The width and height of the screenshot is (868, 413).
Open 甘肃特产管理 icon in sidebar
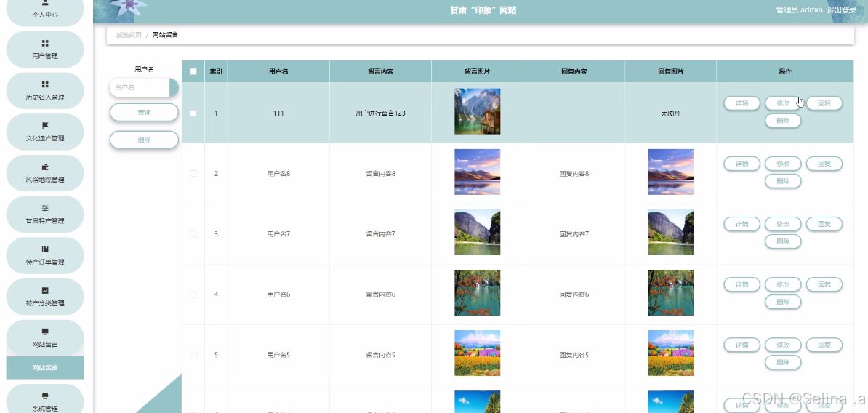click(45, 208)
